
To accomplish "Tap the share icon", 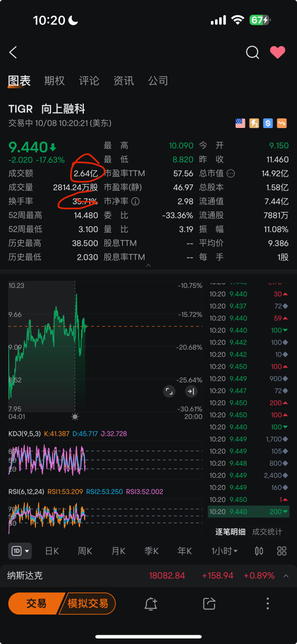I will pos(209,604).
